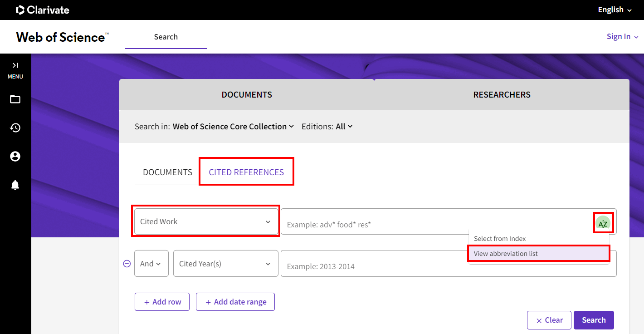Open alerts bell icon in sidebar
Viewport: 644px width, 334px height.
coord(15,185)
